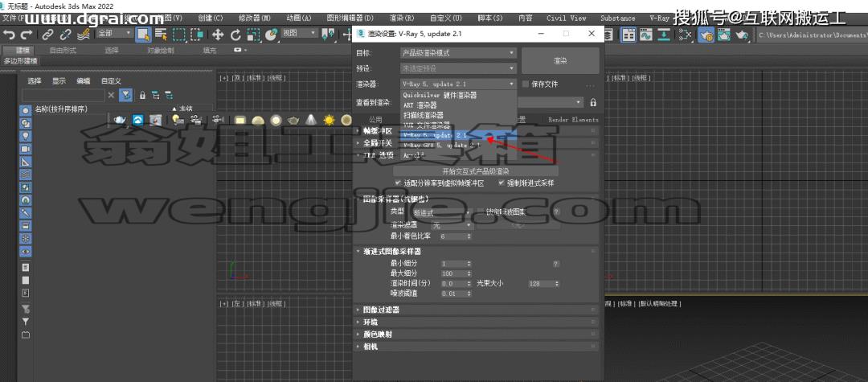This screenshot has height=382, width=868.
Task: Click the Rectangular Selection Region icon
Action: tap(178, 35)
